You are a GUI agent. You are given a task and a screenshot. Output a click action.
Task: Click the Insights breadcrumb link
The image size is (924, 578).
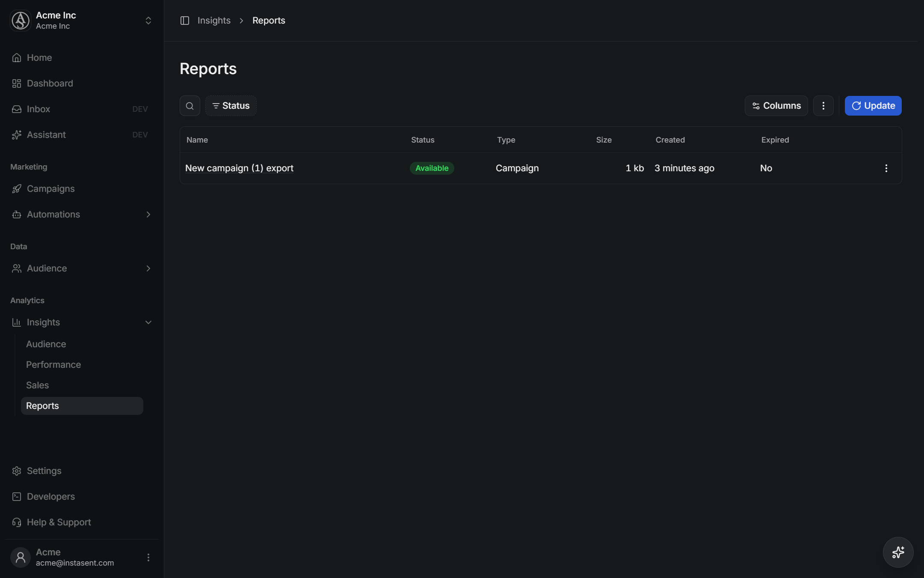tap(214, 21)
